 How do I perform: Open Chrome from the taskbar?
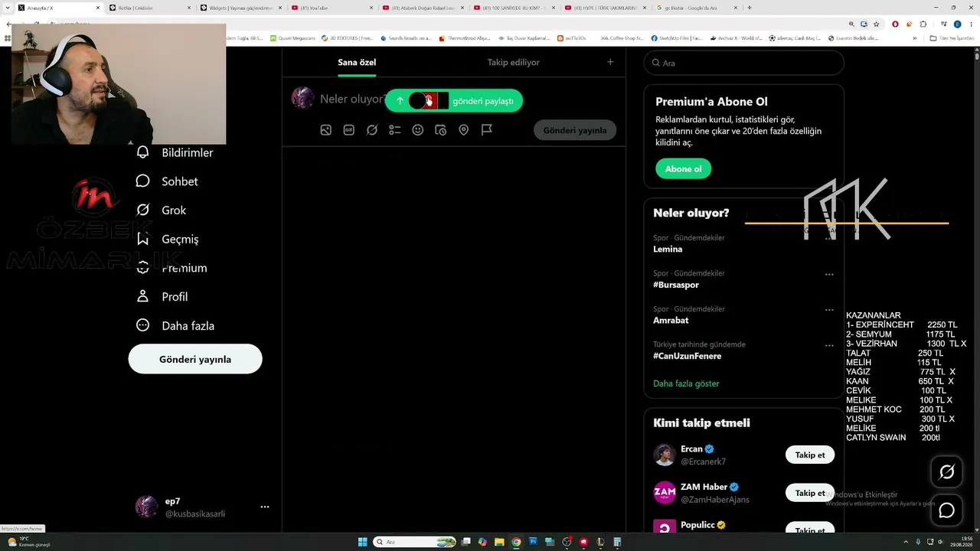pos(516,542)
